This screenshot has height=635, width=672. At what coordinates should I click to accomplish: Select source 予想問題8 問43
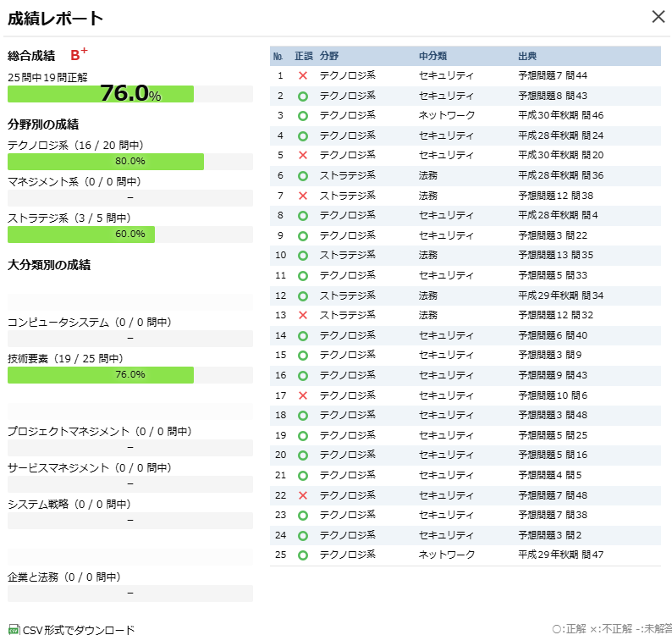(553, 96)
